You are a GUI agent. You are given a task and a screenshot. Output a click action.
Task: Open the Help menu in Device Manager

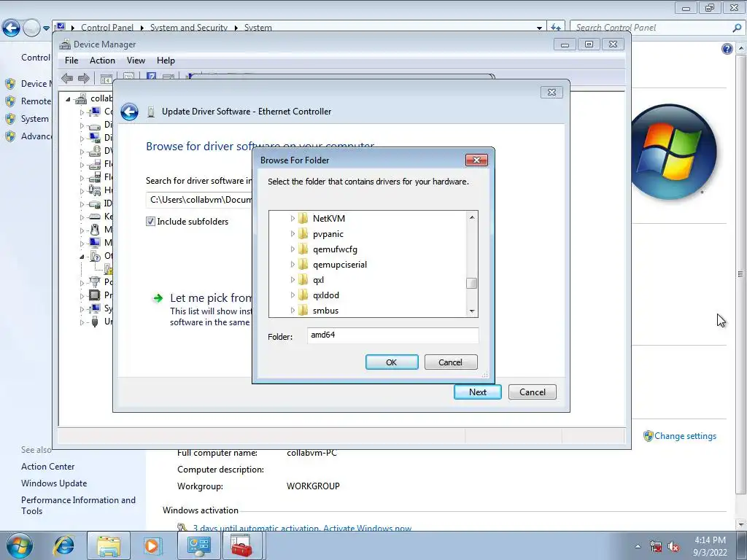pyautogui.click(x=166, y=61)
